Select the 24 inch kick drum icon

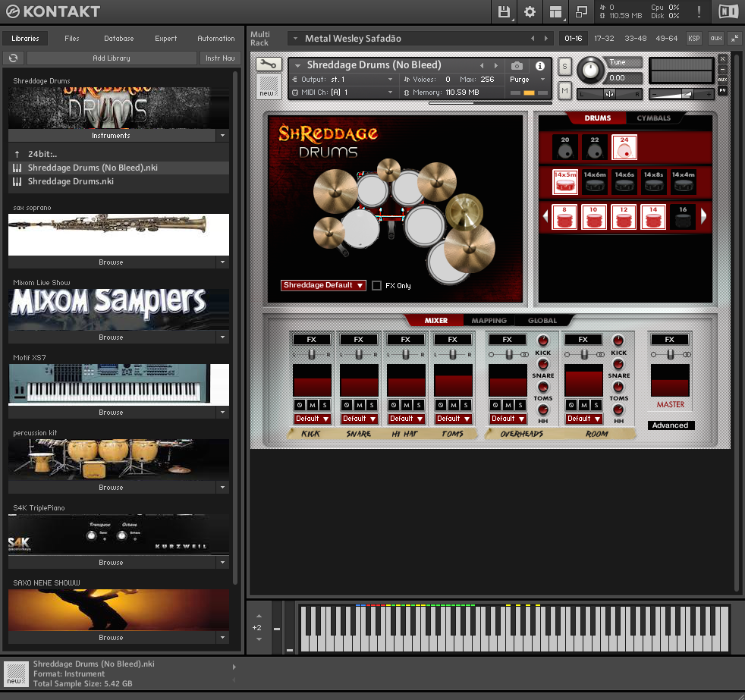point(624,147)
